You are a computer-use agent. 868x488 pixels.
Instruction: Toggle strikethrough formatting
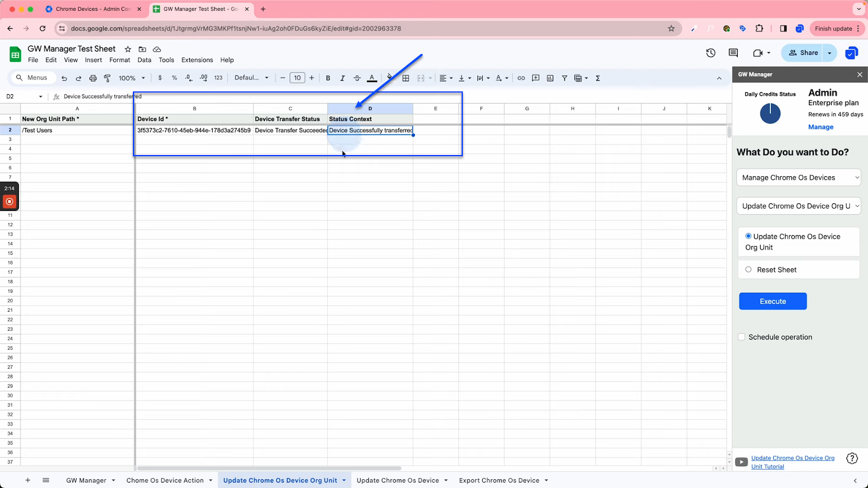point(357,78)
